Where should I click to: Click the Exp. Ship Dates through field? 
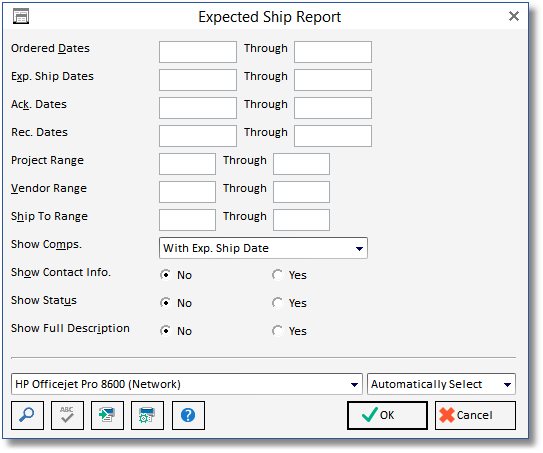point(333,80)
